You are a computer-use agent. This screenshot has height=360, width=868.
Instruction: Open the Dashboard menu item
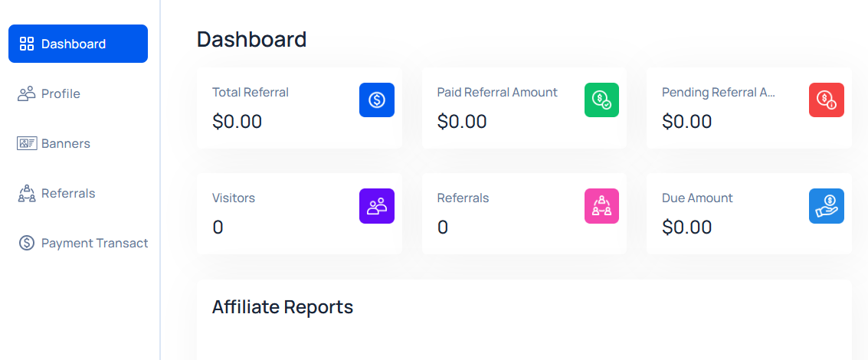click(x=78, y=44)
